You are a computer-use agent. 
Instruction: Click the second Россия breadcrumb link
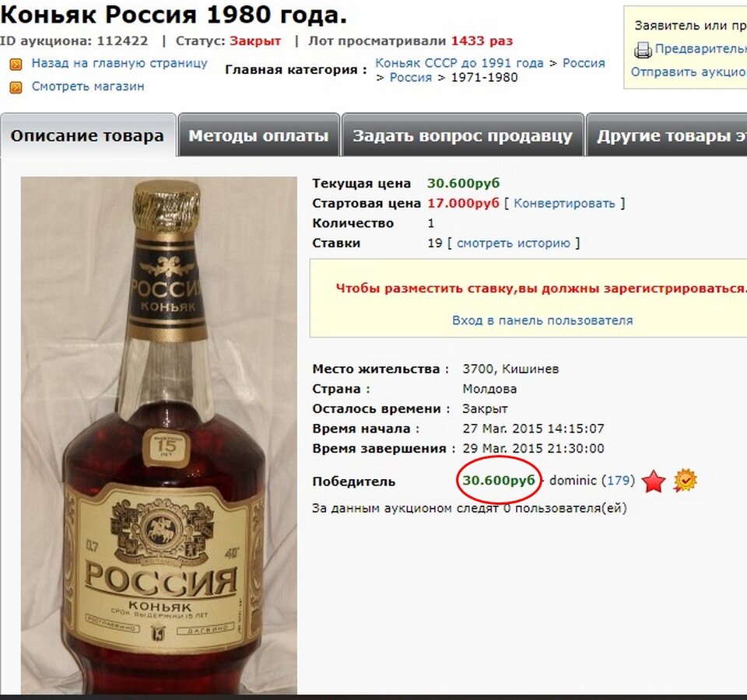(x=411, y=78)
